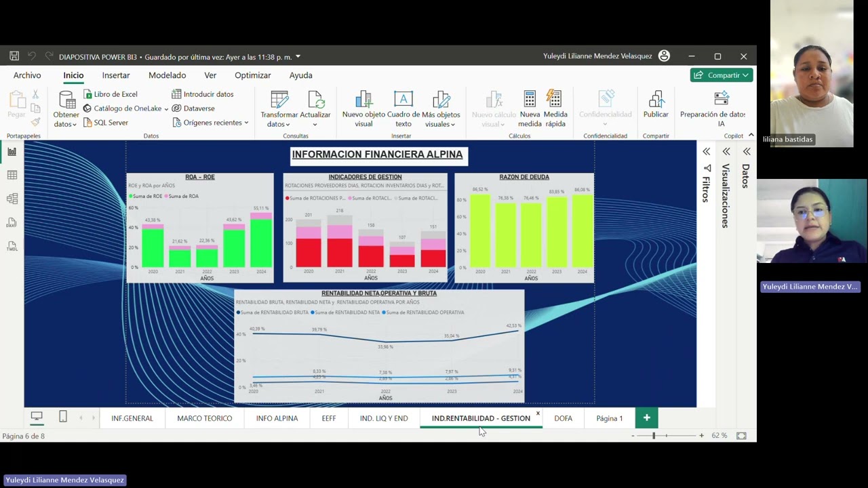Select the Inicio ribbon tab
This screenshot has height=488, width=868.
[x=73, y=75]
